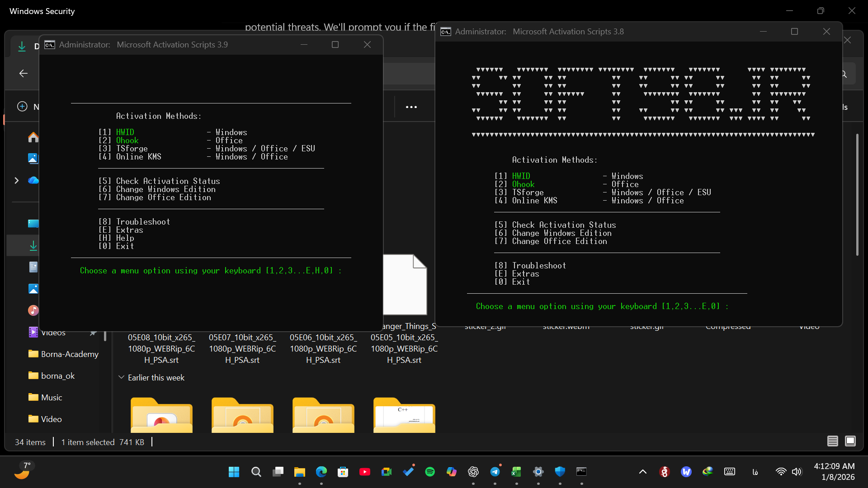Viewport: 868px width, 488px height.
Task: Collapse the Earlier this week group
Action: [x=121, y=377]
